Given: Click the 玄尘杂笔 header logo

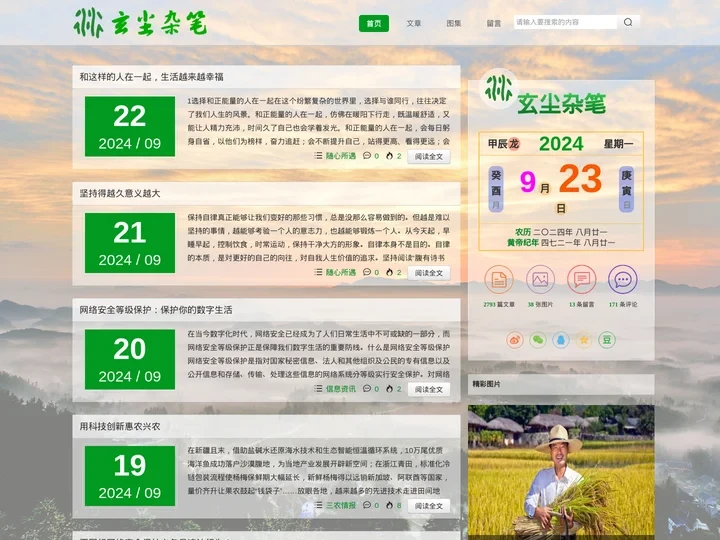Looking at the screenshot, I should click(x=141, y=22).
